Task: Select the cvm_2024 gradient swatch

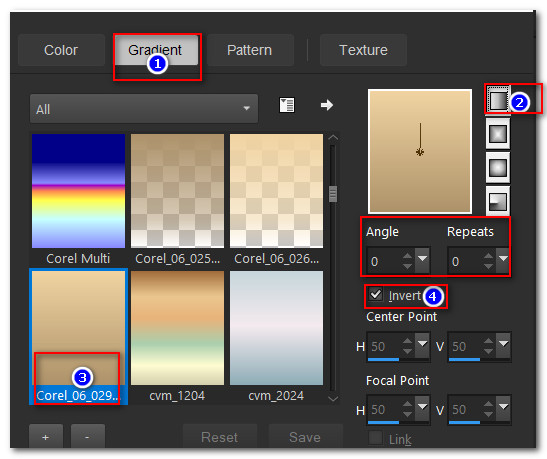Action: pyautogui.click(x=276, y=328)
